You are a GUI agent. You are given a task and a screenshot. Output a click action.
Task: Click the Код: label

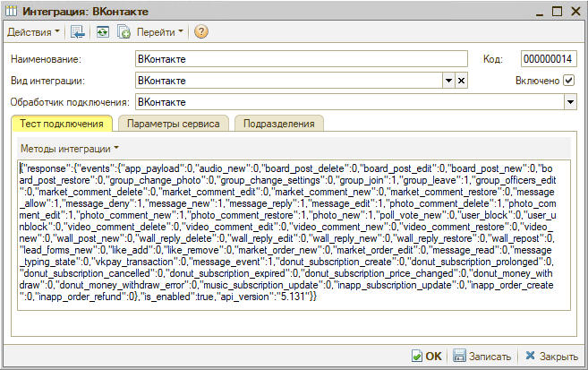click(x=493, y=59)
